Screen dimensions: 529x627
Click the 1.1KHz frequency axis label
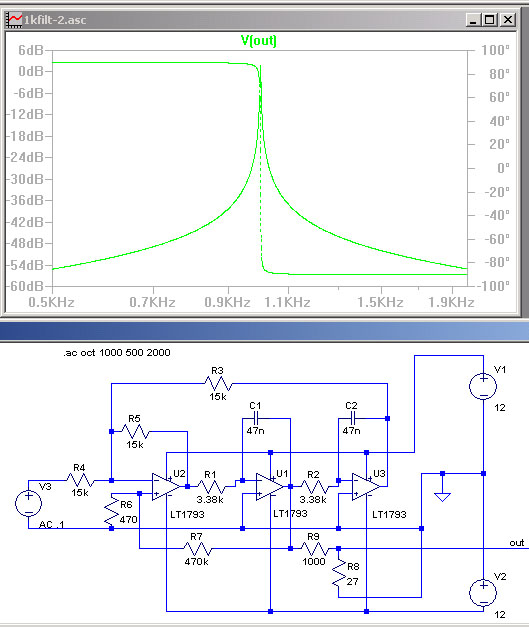tap(287, 302)
